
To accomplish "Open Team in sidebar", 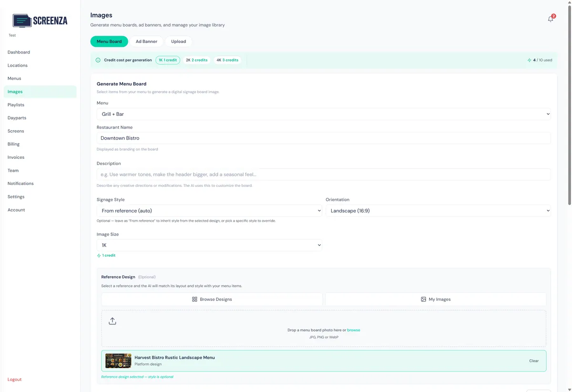I will (40, 170).
